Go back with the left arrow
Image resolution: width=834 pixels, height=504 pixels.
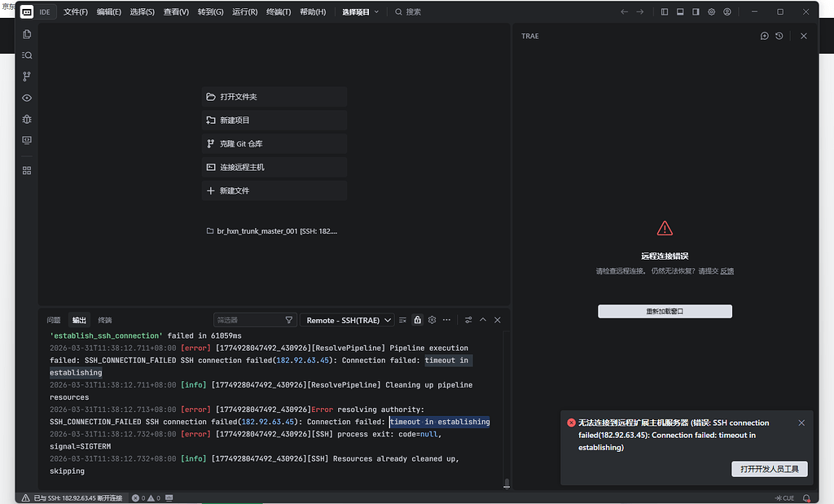[625, 11]
